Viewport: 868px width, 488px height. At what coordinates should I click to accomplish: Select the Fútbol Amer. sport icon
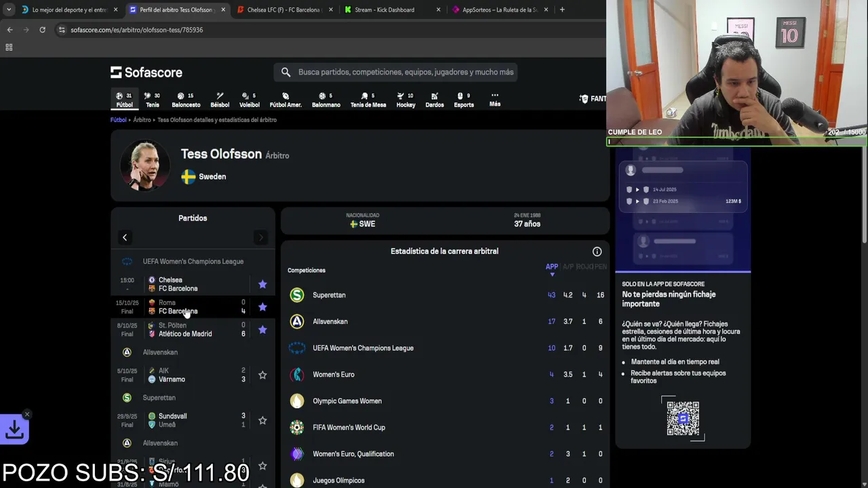(285, 100)
